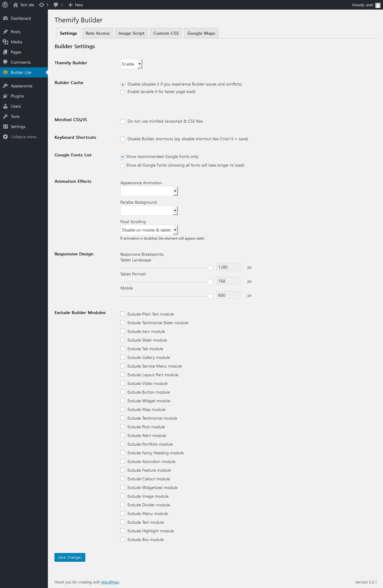Follow the WordPress footer link

pos(110,582)
